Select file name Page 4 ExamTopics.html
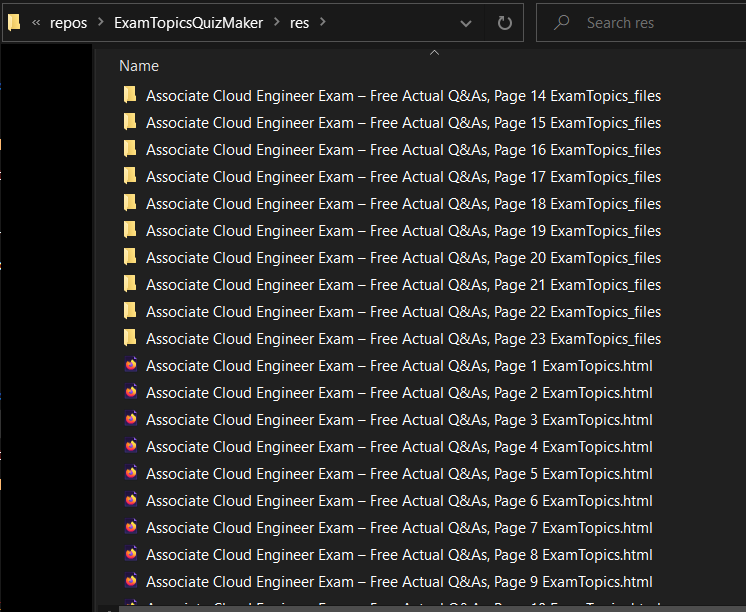746x612 pixels. pyautogui.click(x=400, y=447)
